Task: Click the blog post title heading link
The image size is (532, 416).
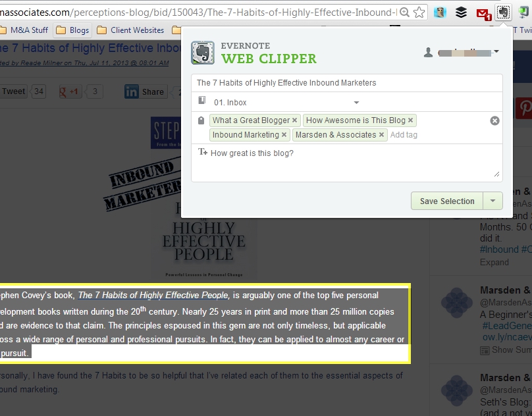Action: pyautogui.click(x=90, y=48)
